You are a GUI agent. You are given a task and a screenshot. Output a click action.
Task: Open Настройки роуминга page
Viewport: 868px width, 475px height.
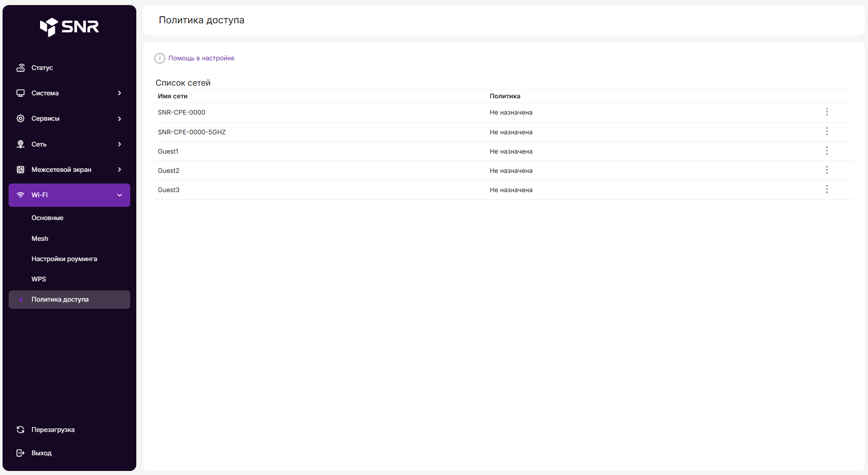click(x=64, y=259)
